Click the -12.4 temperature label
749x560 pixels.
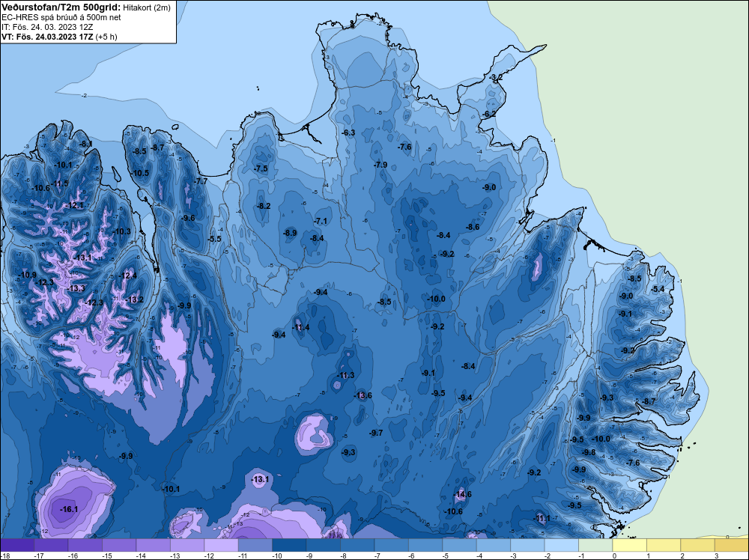(128, 276)
